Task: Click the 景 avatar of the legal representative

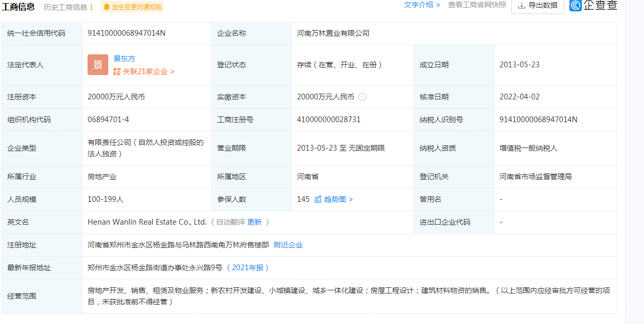Action: 97,65
